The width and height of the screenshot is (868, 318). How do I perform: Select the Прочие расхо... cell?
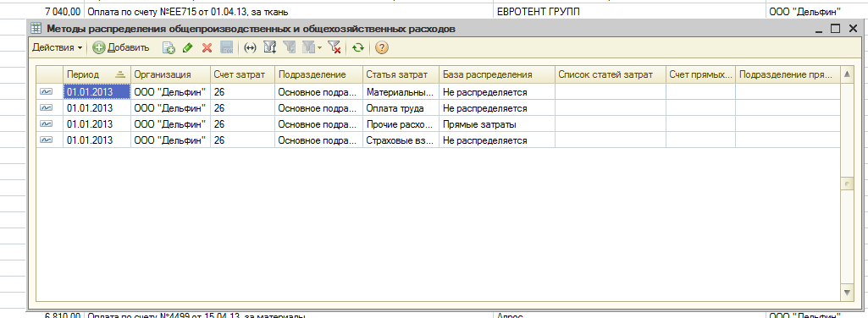pos(401,123)
